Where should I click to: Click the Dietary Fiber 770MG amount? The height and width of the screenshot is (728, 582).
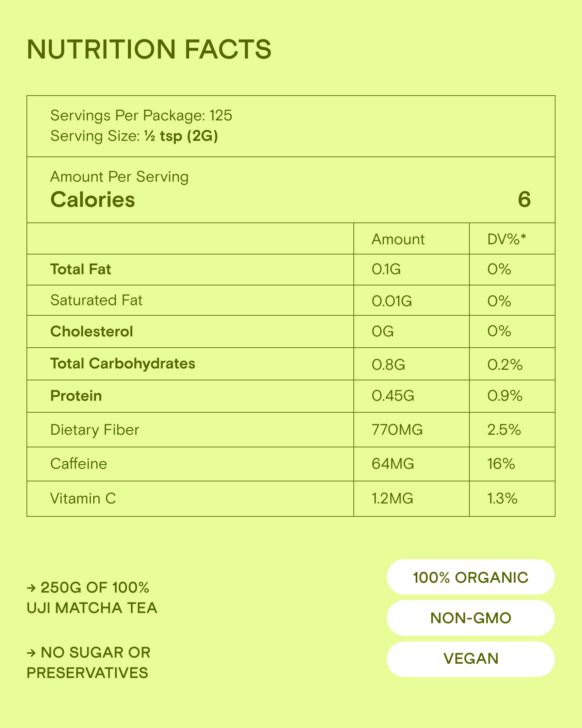click(x=397, y=430)
